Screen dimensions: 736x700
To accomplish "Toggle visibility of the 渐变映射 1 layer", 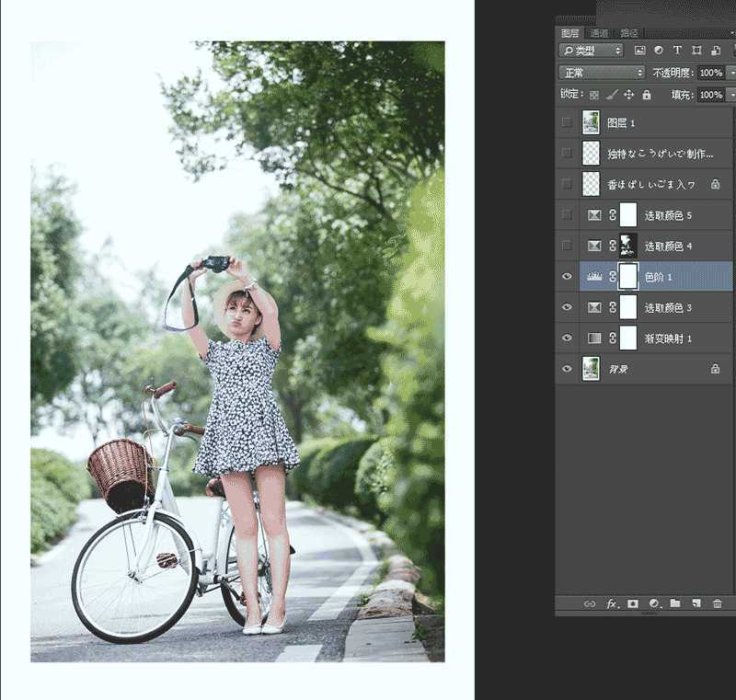I will coord(568,337).
